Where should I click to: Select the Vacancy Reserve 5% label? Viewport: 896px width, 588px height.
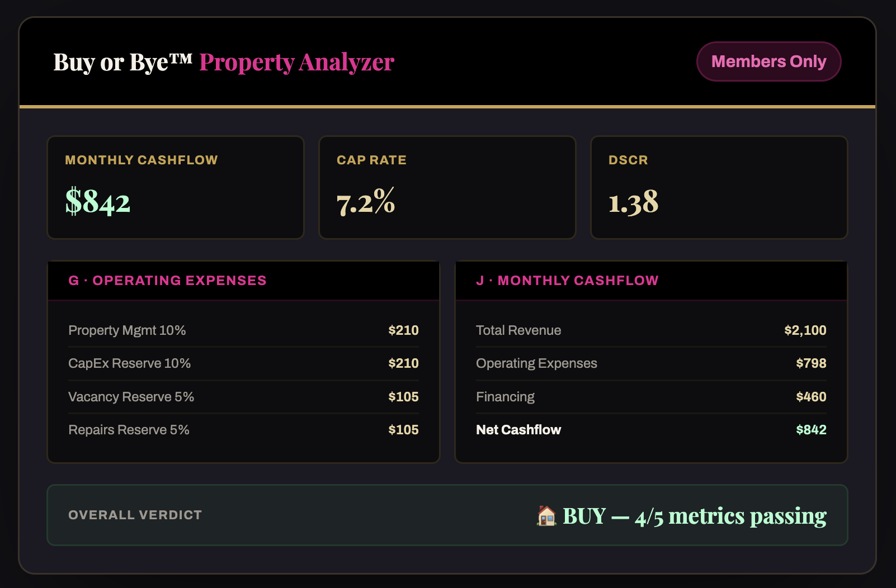pyautogui.click(x=131, y=397)
